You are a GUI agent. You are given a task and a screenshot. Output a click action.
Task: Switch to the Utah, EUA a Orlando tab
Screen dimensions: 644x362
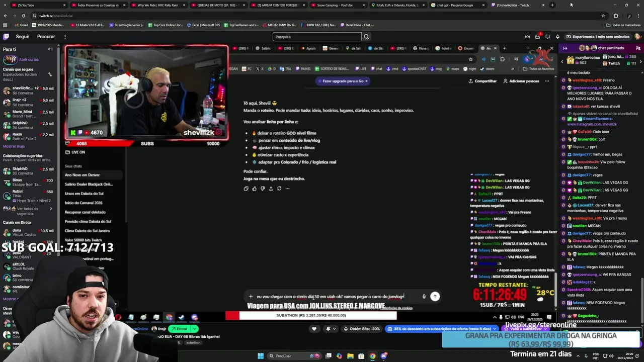click(397, 5)
